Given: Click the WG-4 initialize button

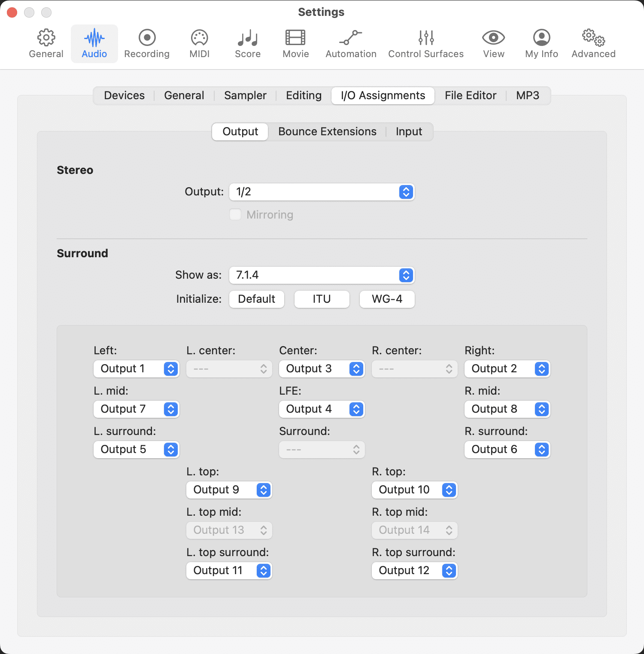Looking at the screenshot, I should (387, 299).
